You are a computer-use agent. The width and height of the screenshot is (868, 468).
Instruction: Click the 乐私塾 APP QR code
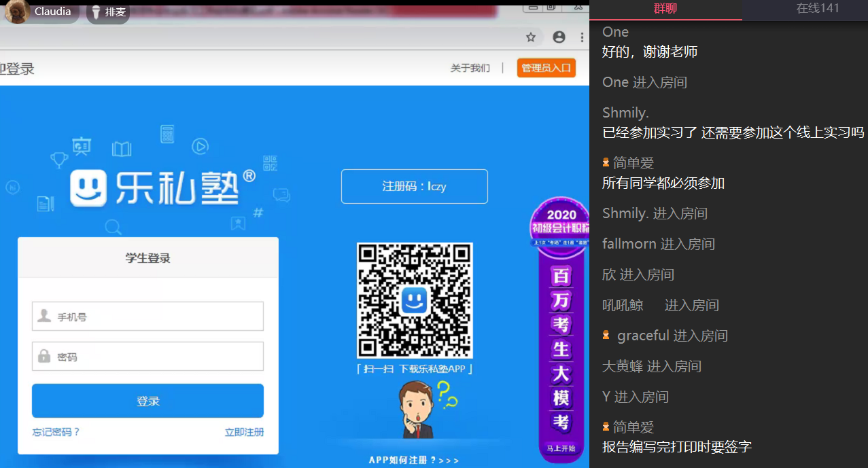414,300
